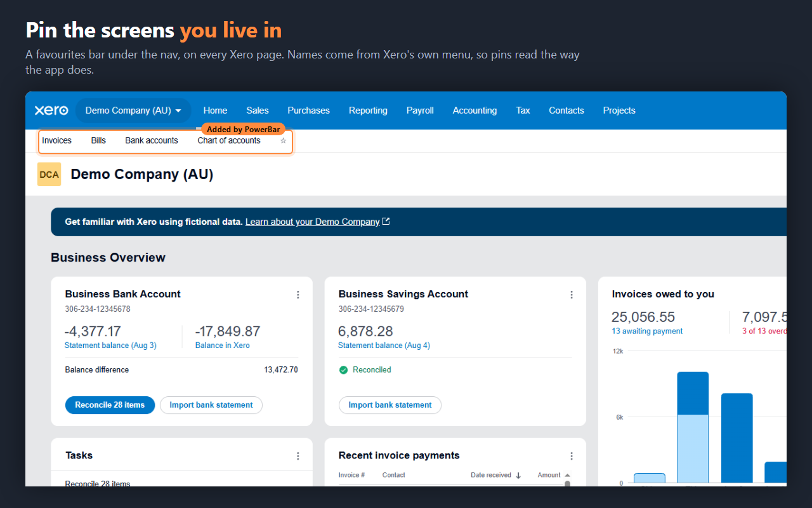The width and height of the screenshot is (812, 508).
Task: Click the Contact column header
Action: (x=394, y=475)
